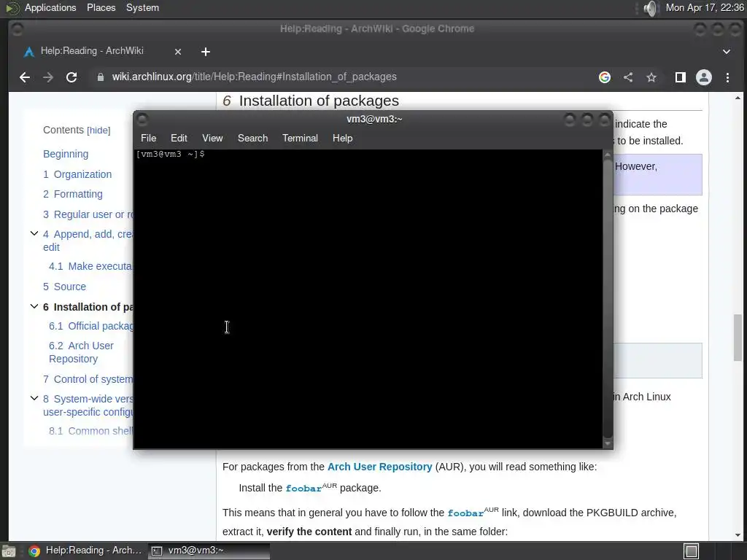Open the workspace switcher square in bottom panel
The height and width of the screenshot is (560, 747).
(692, 551)
